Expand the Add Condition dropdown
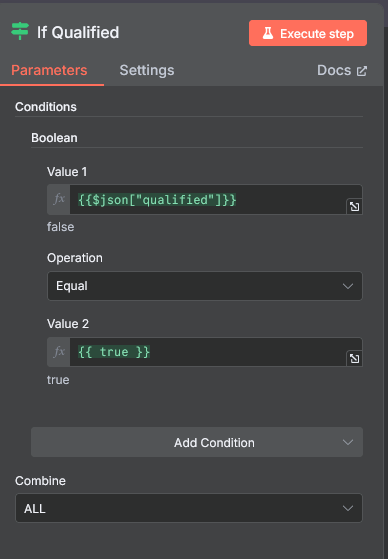The width and height of the screenshot is (388, 559). (197, 442)
